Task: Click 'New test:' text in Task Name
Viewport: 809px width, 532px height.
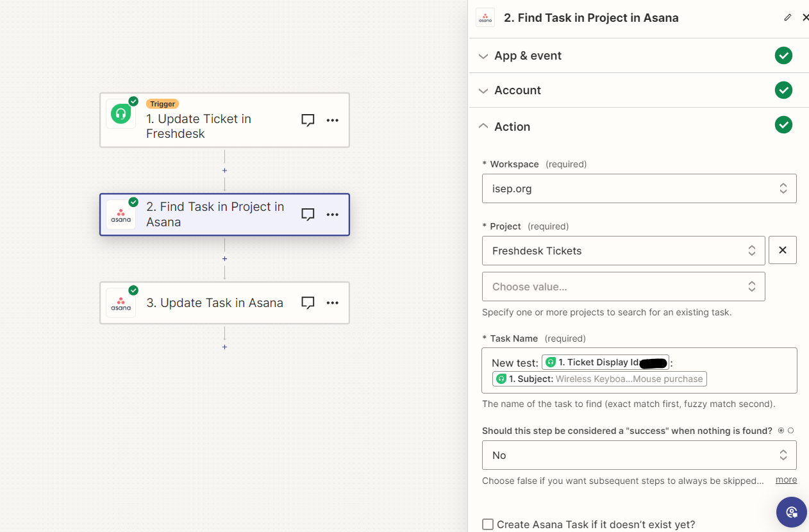Action: coord(515,363)
